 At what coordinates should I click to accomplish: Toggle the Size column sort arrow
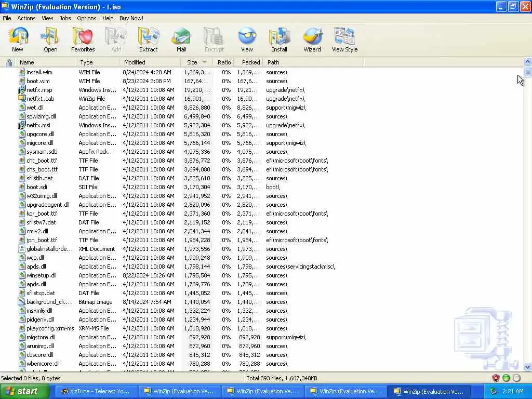click(204, 62)
